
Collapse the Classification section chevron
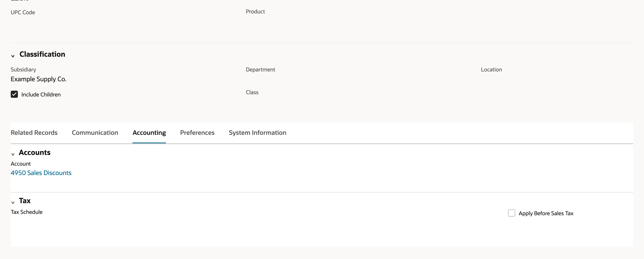point(13,56)
